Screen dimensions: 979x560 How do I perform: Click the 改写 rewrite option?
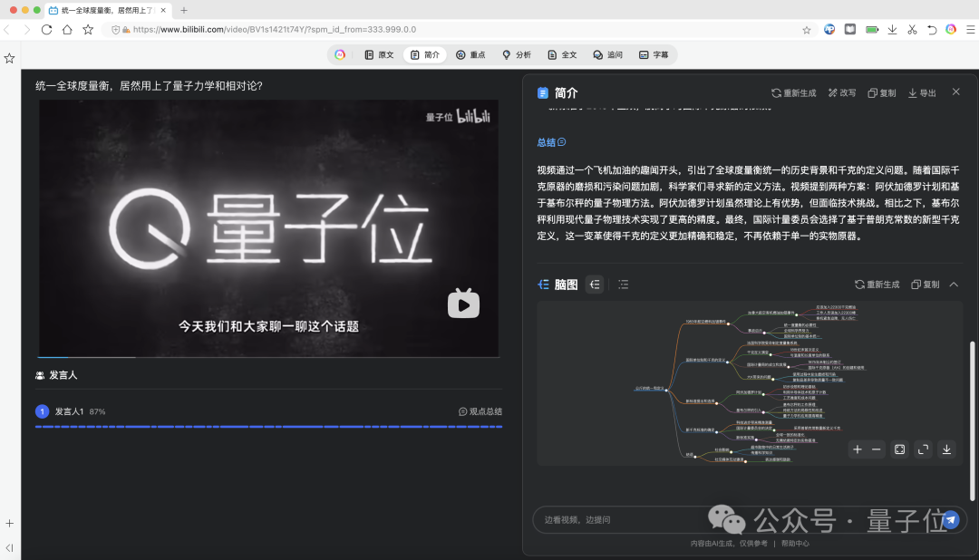click(841, 92)
